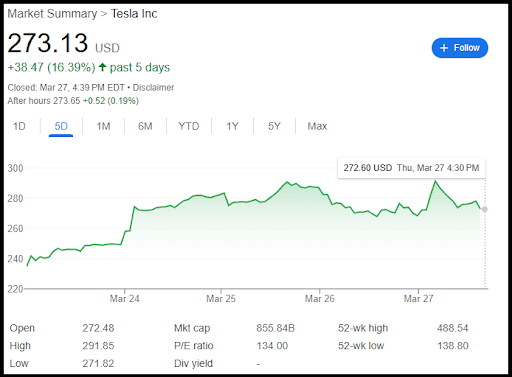
Task: Switch chart to 1M range
Action: pyautogui.click(x=103, y=126)
